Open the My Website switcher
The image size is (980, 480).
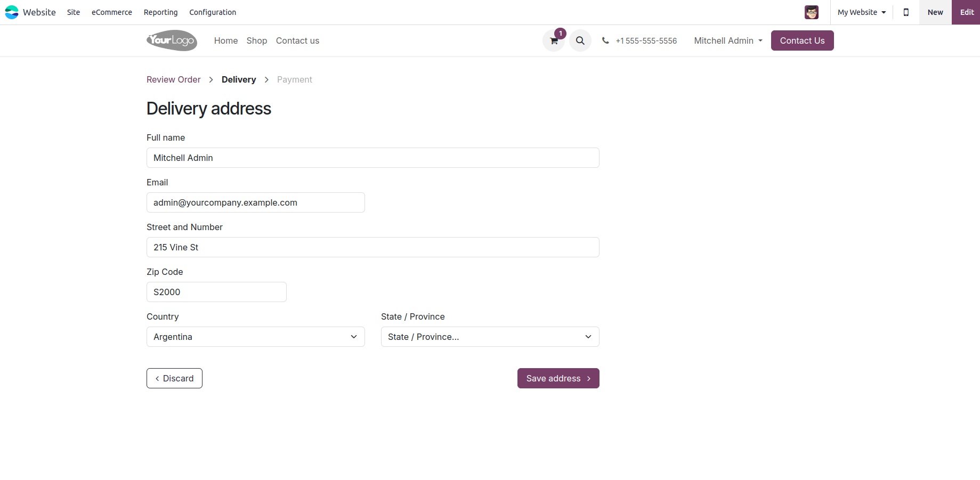pyautogui.click(x=862, y=12)
